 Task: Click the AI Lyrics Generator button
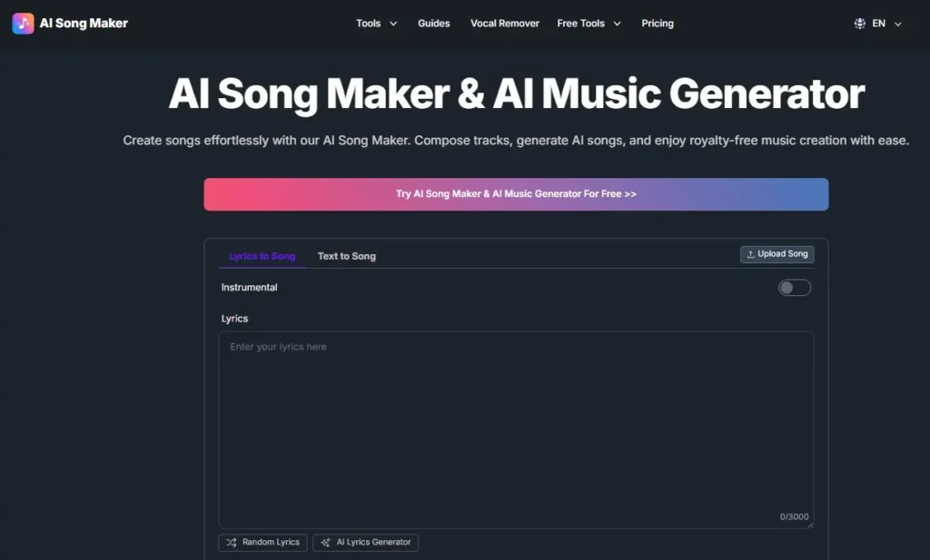(365, 542)
